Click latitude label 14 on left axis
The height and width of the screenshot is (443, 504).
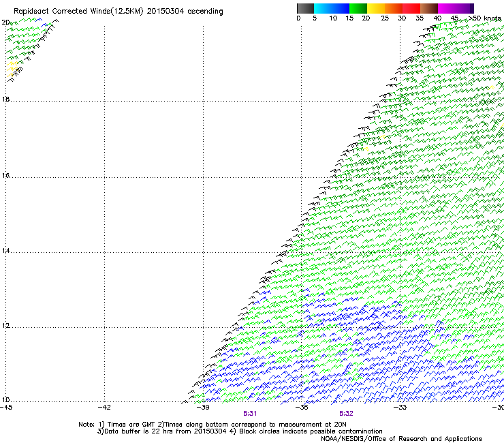[x=5, y=251]
